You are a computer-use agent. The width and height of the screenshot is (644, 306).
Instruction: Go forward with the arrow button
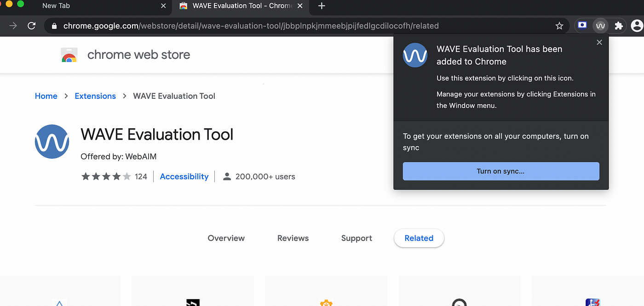13,26
